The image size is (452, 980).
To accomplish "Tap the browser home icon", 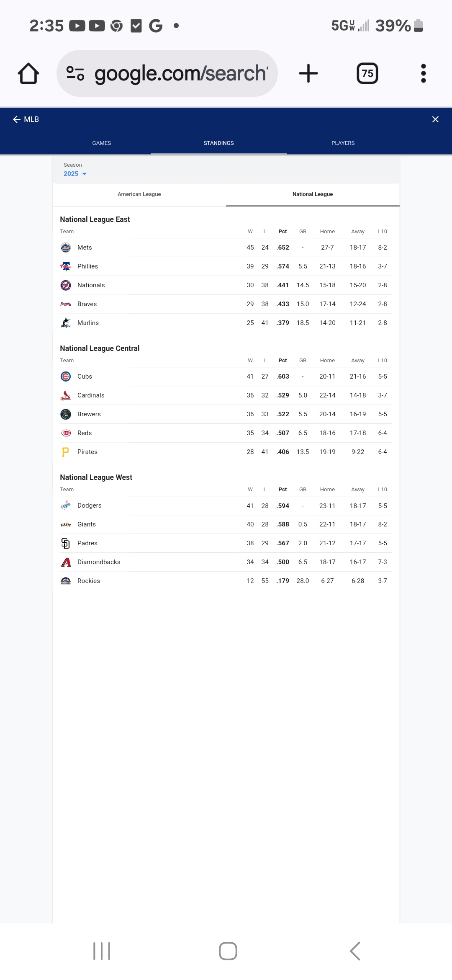I will (28, 73).
